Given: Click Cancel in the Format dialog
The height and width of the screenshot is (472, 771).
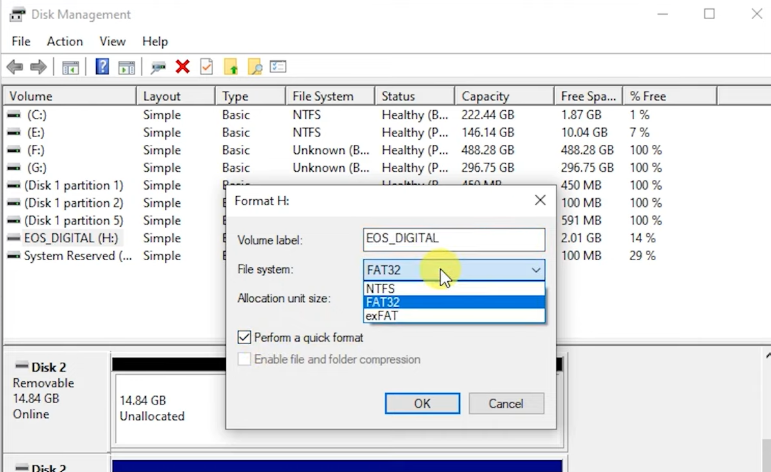Looking at the screenshot, I should [x=506, y=403].
